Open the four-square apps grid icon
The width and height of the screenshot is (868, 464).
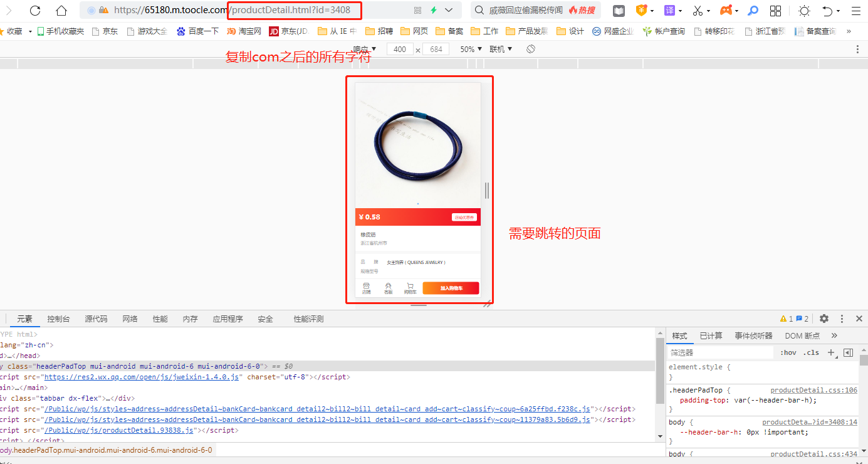click(775, 11)
